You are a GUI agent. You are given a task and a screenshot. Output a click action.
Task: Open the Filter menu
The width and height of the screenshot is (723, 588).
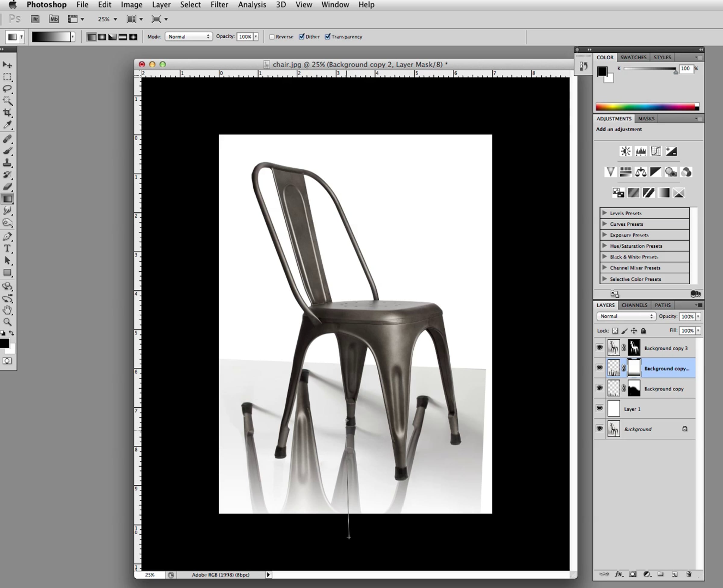219,5
